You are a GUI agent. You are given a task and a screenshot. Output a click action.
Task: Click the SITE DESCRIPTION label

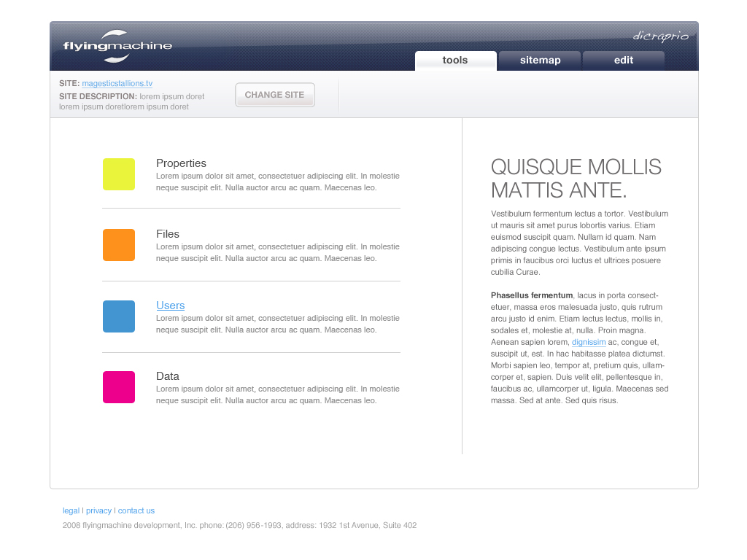[x=98, y=96]
